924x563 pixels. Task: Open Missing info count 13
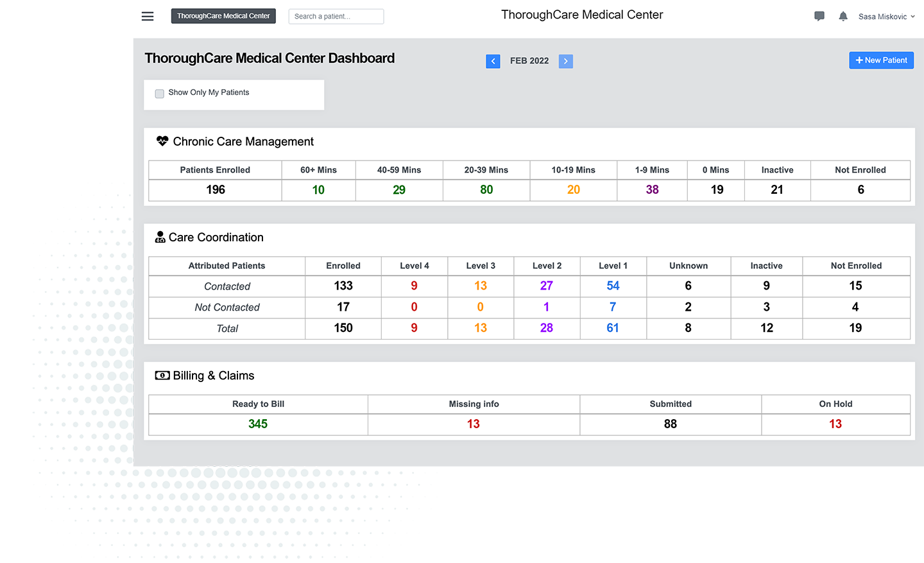pos(474,424)
